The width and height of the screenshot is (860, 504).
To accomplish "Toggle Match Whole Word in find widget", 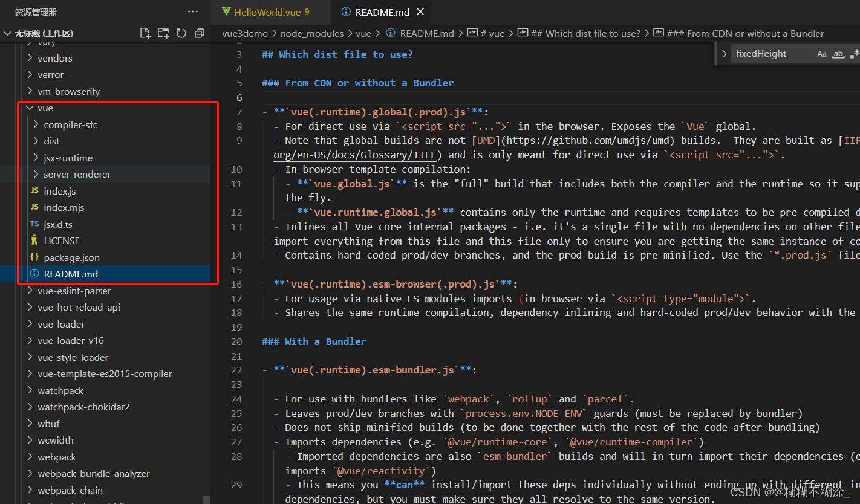I will pos(838,54).
